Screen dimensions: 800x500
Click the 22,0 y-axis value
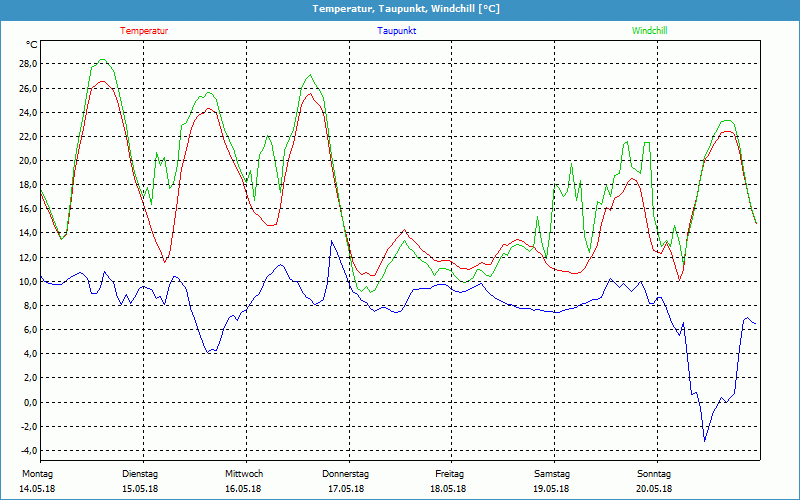tap(29, 136)
